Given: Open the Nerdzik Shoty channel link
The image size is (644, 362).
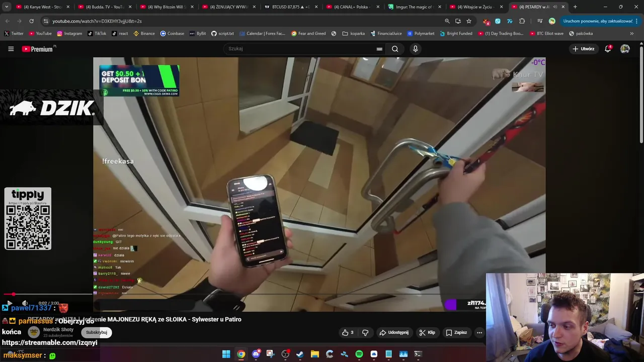Looking at the screenshot, I should (58, 329).
